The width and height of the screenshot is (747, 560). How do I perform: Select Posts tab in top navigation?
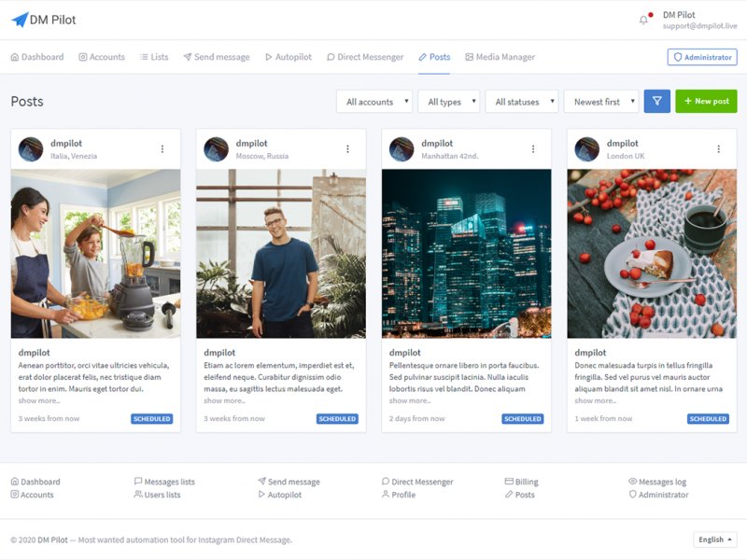coord(434,57)
